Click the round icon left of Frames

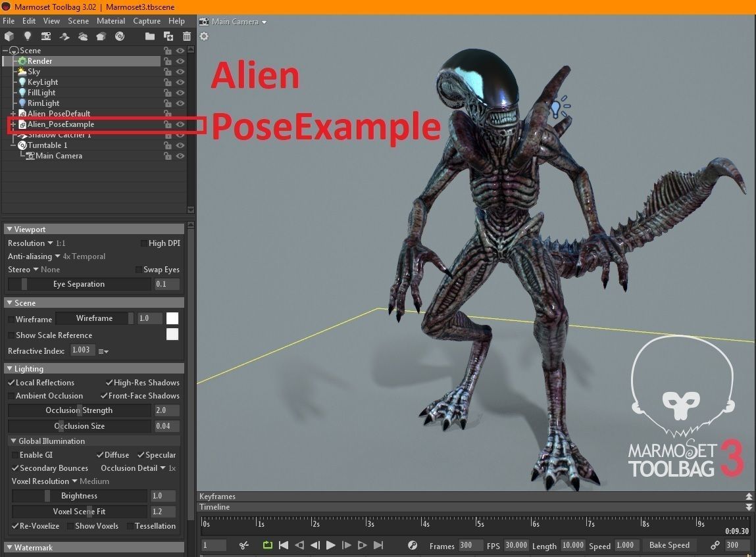pyautogui.click(x=413, y=545)
